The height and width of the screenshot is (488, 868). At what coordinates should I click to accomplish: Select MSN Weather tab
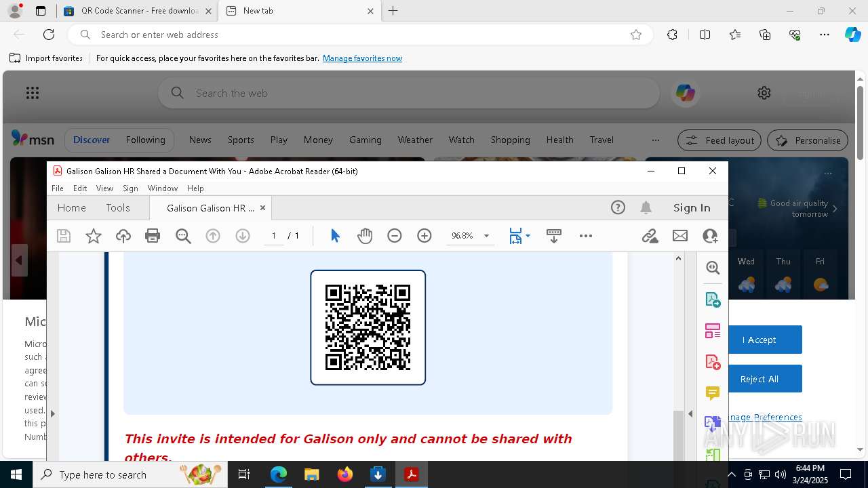point(415,140)
